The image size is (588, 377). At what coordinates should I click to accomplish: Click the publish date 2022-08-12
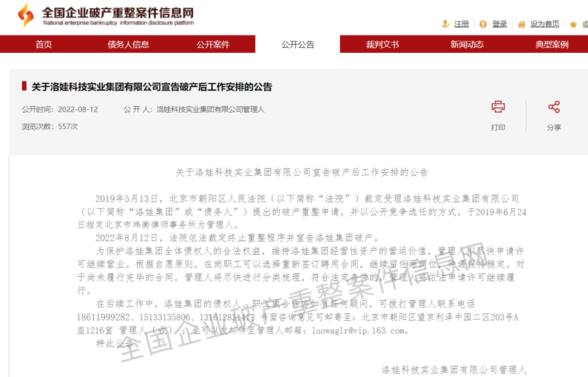tap(78, 109)
